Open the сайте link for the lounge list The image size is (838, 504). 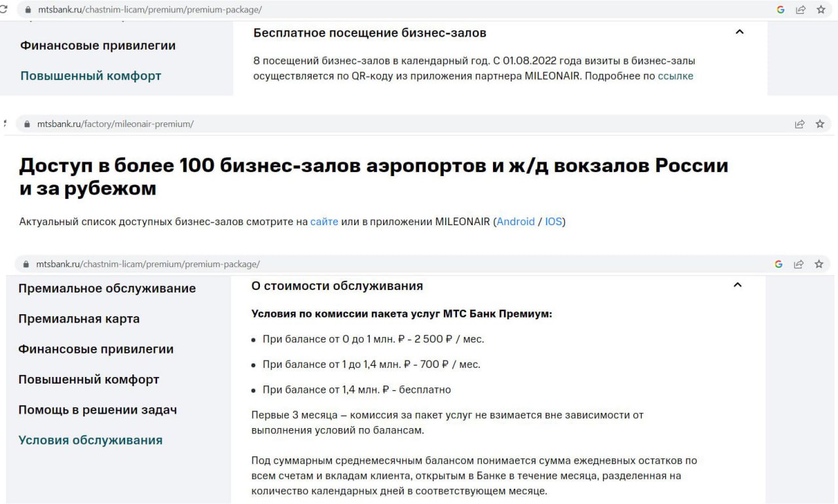[x=324, y=221]
